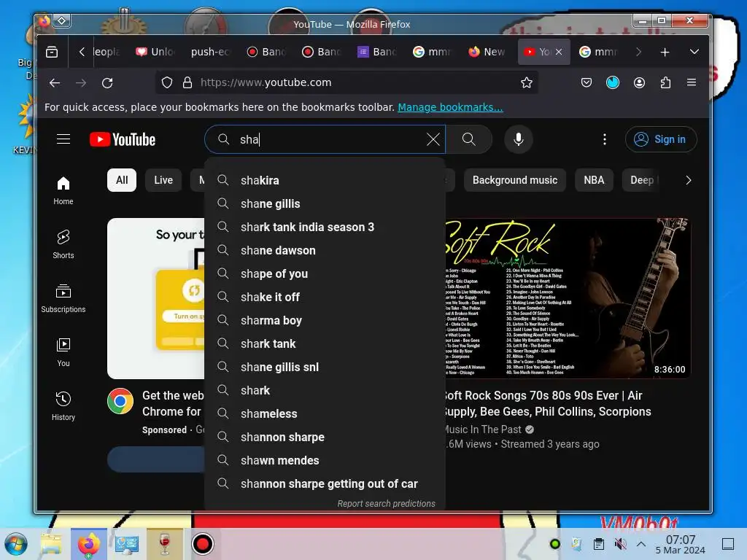Screen dimensions: 747x560
Task: Choose the shane dawson suggestion
Action: pos(325,251)
